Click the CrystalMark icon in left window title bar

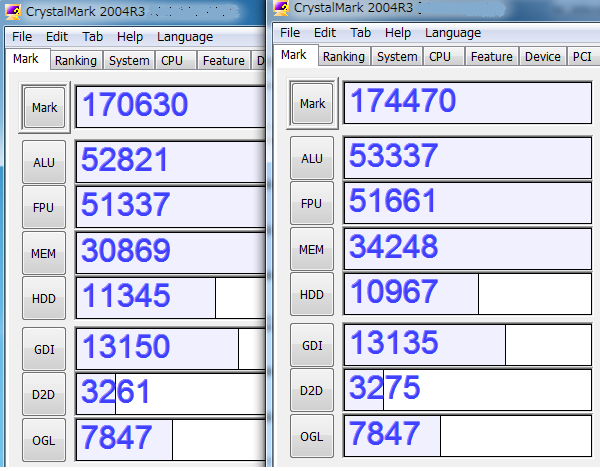click(12, 11)
